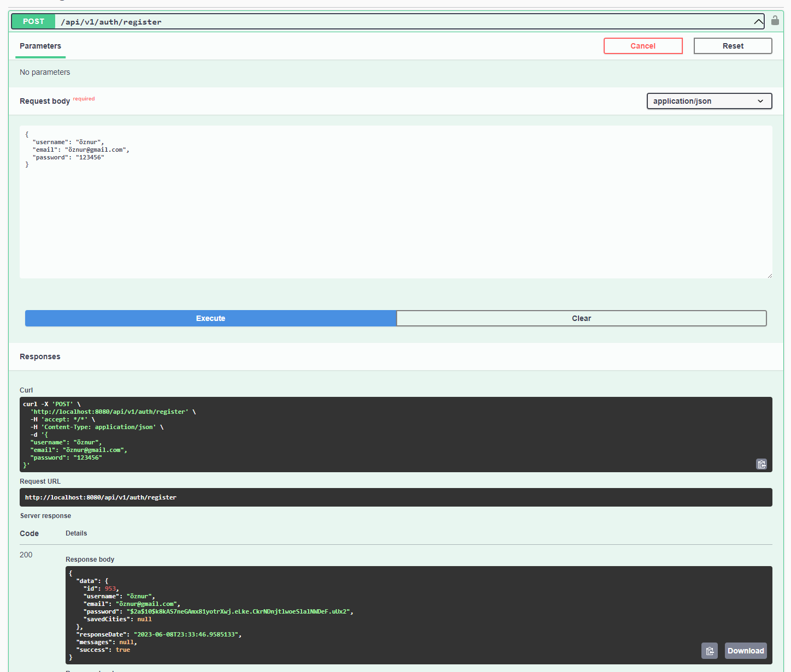Cancel try-it-out editing
This screenshot has width=791, height=672.
[642, 46]
